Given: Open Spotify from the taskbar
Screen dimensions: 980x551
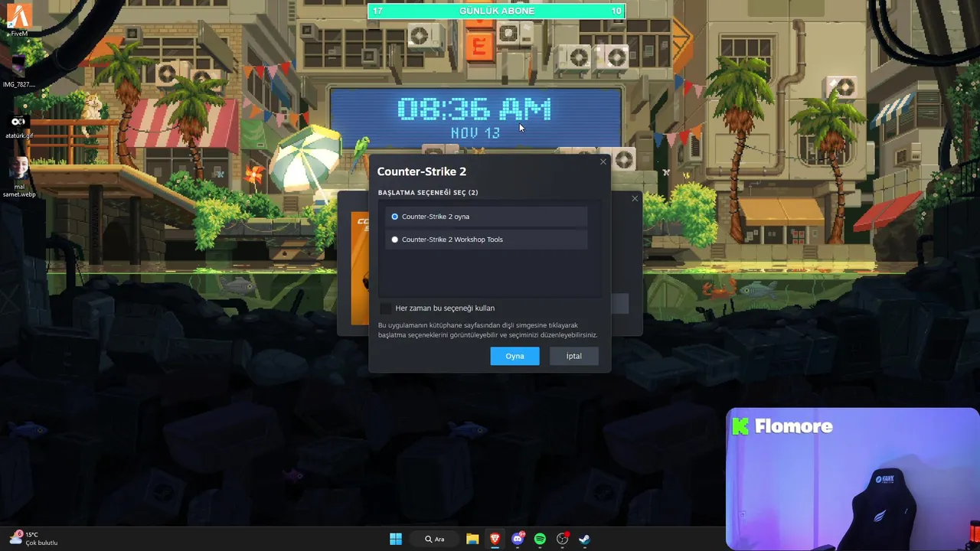Looking at the screenshot, I should tap(540, 539).
